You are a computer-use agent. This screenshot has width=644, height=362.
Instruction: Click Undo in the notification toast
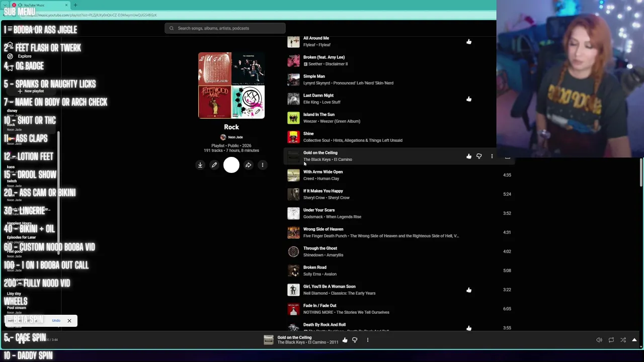point(56,321)
